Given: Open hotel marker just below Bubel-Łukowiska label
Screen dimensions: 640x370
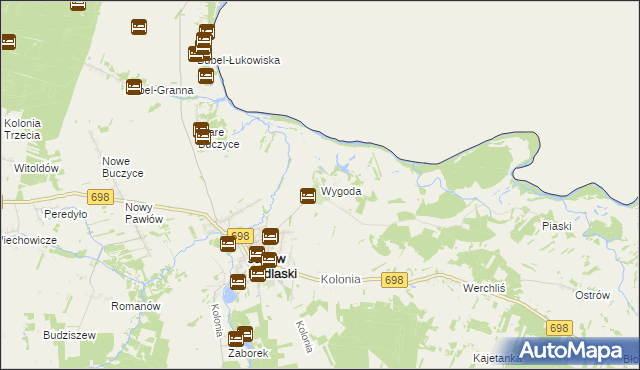Looking at the screenshot, I should [206, 76].
